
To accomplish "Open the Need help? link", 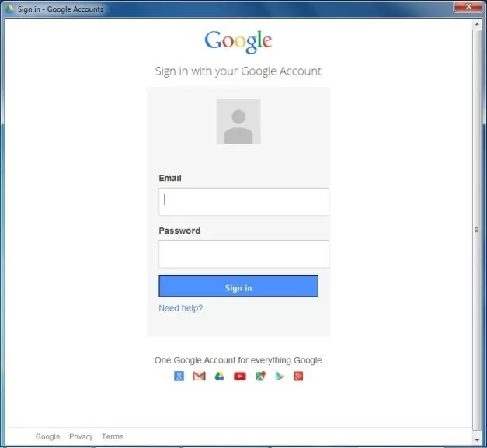I will click(181, 308).
